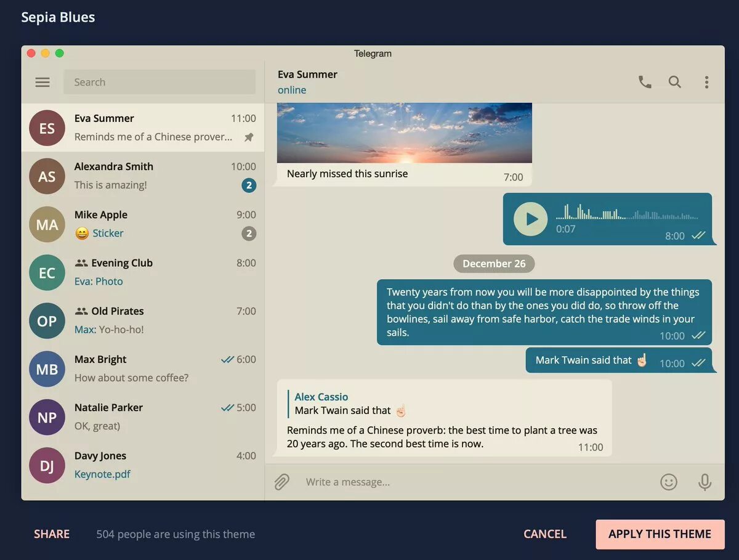Click the Keynote.pdf preview text
The width and height of the screenshot is (739, 560).
[x=102, y=474]
